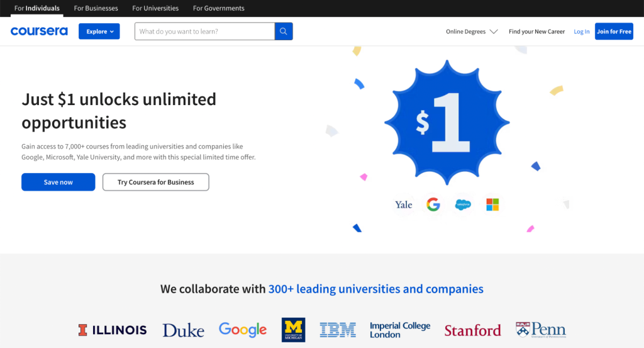Open the Google wordmark partner logo

[x=243, y=330]
